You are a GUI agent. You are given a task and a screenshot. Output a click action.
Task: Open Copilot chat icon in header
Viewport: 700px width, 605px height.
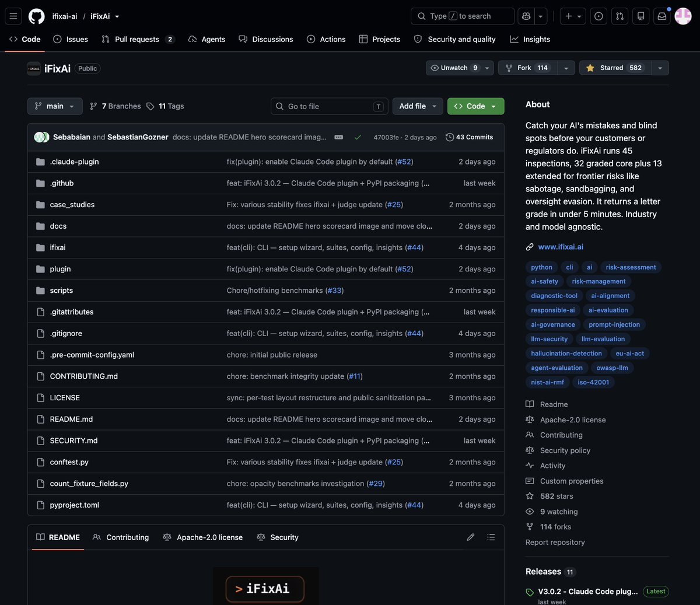click(526, 16)
